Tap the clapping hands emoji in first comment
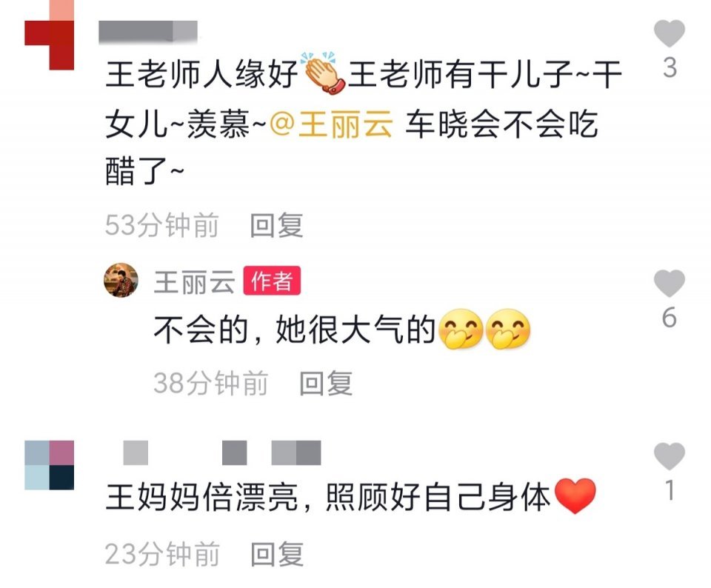The image size is (711, 588). coord(322,73)
